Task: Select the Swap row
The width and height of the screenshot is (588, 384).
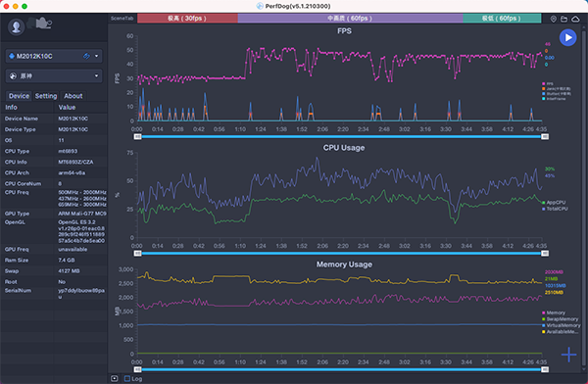Action: [x=54, y=271]
